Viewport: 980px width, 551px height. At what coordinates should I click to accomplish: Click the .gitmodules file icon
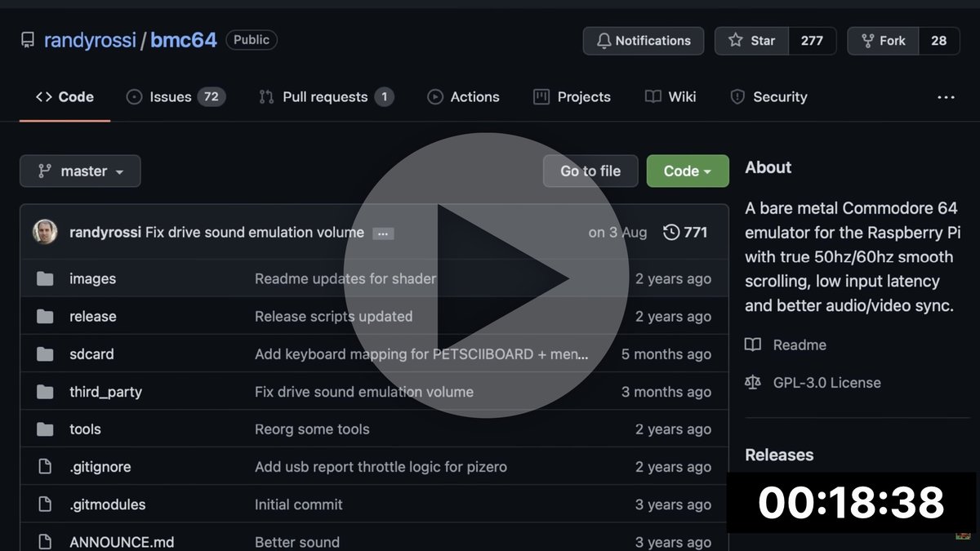tap(45, 504)
